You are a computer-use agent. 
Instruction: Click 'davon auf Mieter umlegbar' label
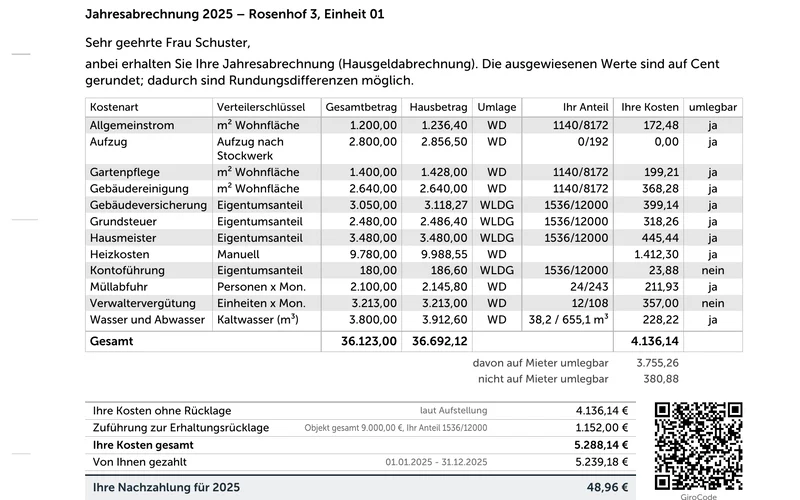click(540, 363)
